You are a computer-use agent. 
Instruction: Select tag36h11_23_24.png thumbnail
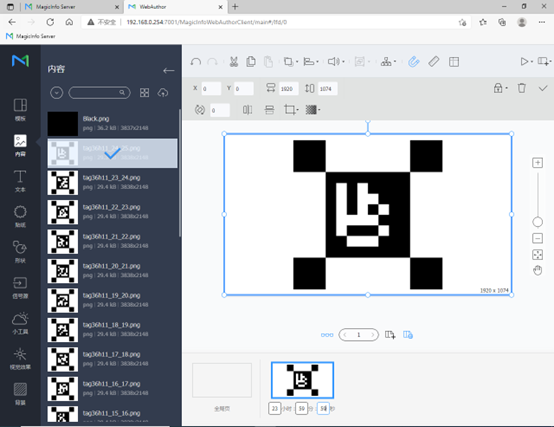[63, 183]
